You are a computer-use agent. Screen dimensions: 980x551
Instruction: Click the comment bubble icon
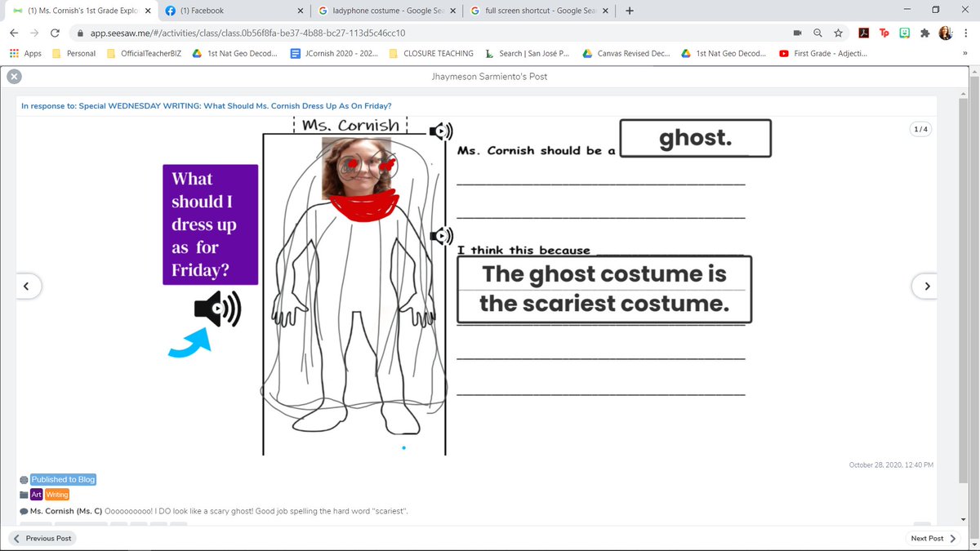pyautogui.click(x=24, y=511)
